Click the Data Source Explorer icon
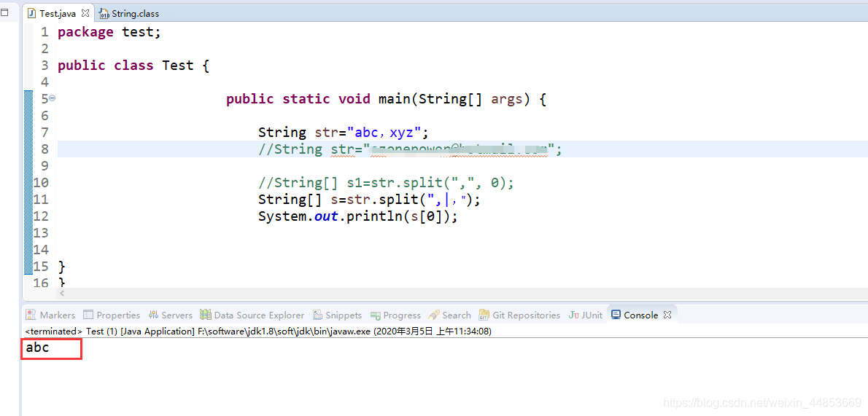Viewport: 868px width, 416px height. [206, 315]
